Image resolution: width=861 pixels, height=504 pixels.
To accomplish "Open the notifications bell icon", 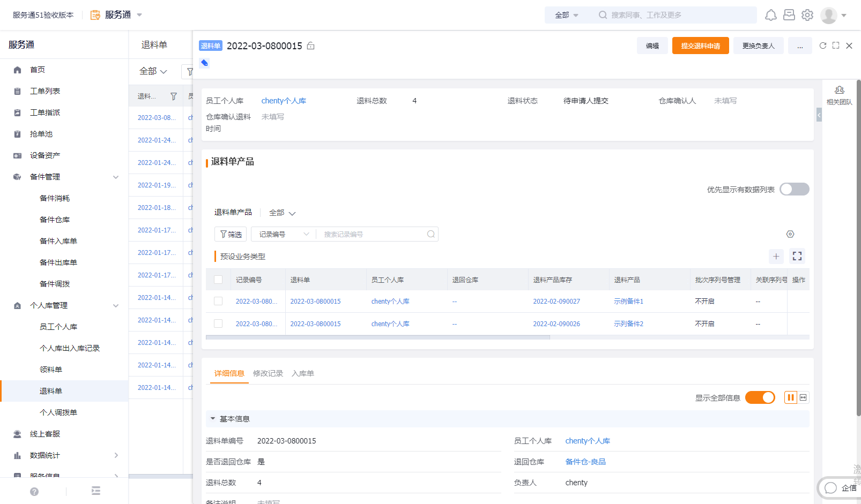I will click(770, 15).
